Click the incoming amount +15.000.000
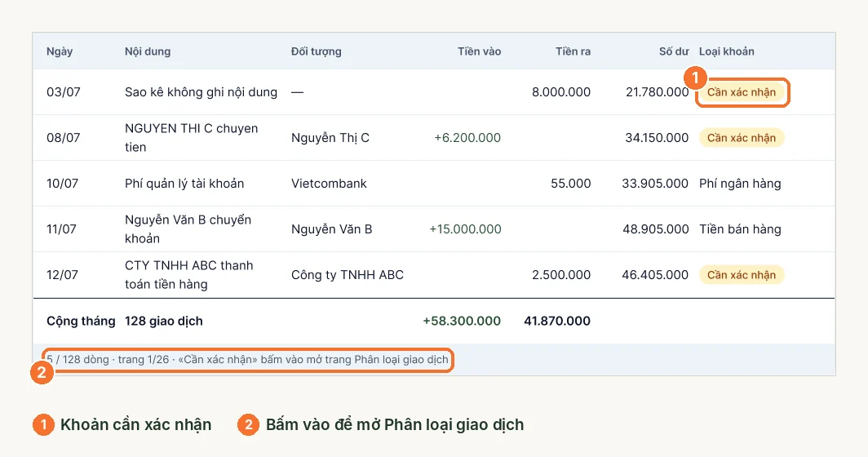868x457 pixels. 465,229
